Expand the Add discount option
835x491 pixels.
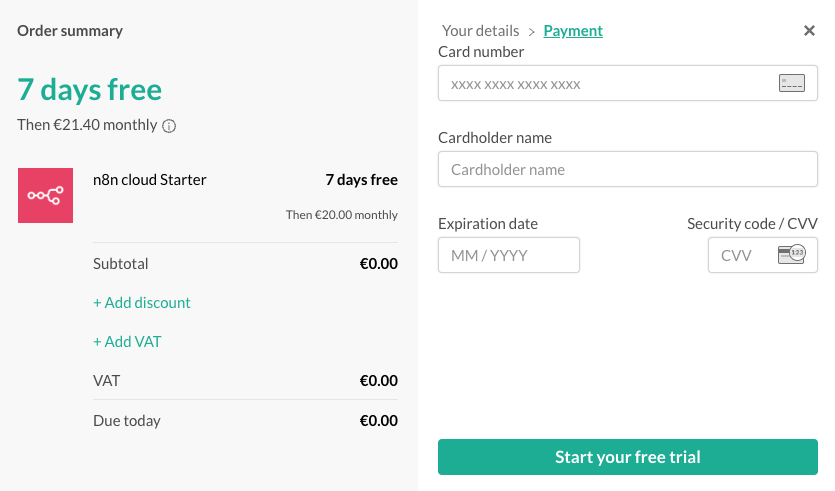click(142, 303)
